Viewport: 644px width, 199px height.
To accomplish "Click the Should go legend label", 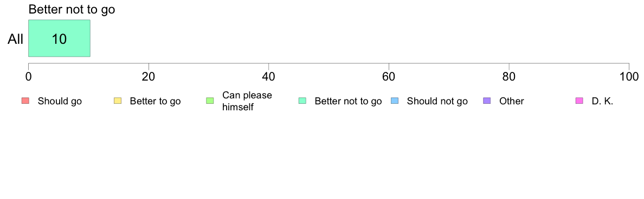I will (x=60, y=101).
